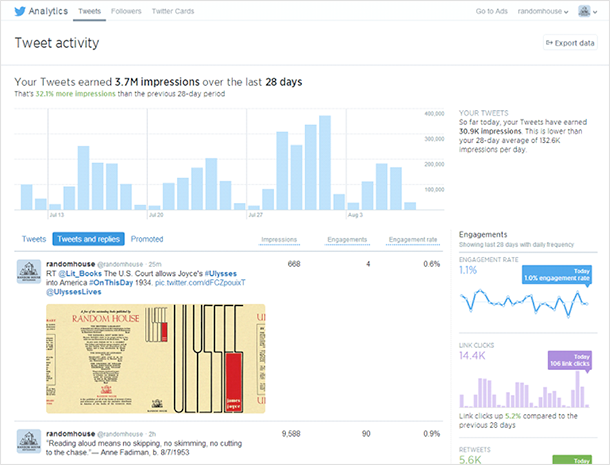The width and height of the screenshot is (610, 465).
Task: Click the 1.1% engagement rate value
Action: click(468, 270)
